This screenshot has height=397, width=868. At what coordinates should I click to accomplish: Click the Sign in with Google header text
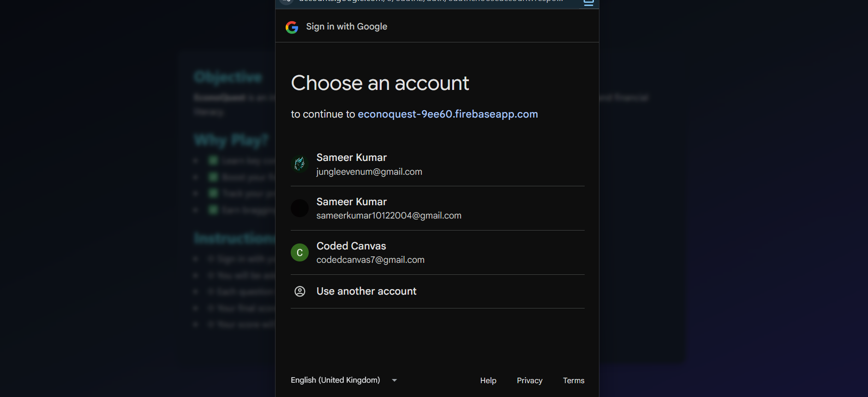point(347,27)
